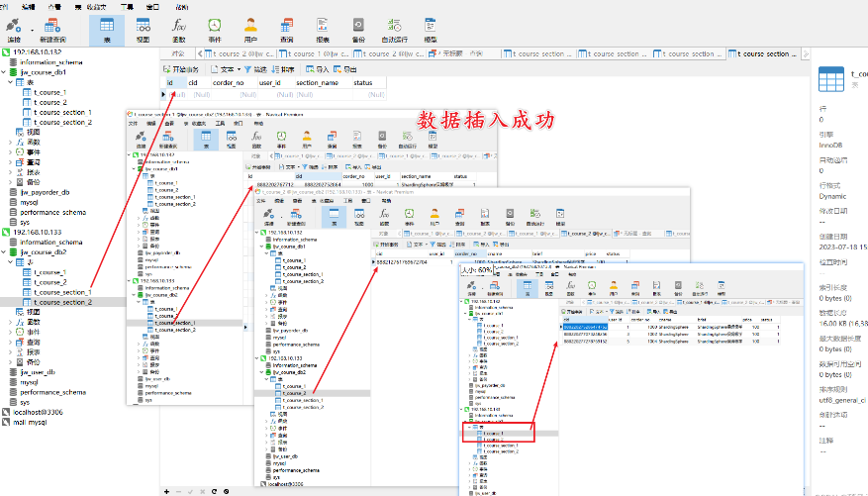Open the 窗口 menu in main menu bar
This screenshot has width=868, height=496.
pos(152,7)
